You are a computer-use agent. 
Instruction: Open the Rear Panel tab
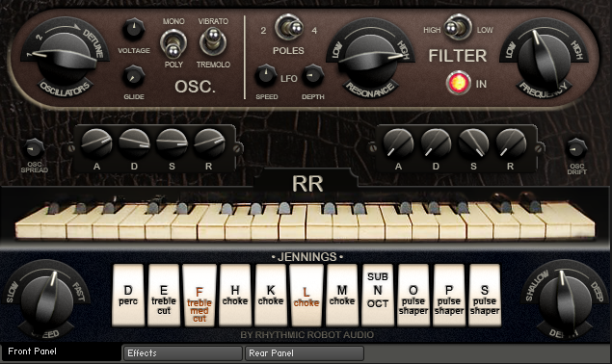coord(305,353)
